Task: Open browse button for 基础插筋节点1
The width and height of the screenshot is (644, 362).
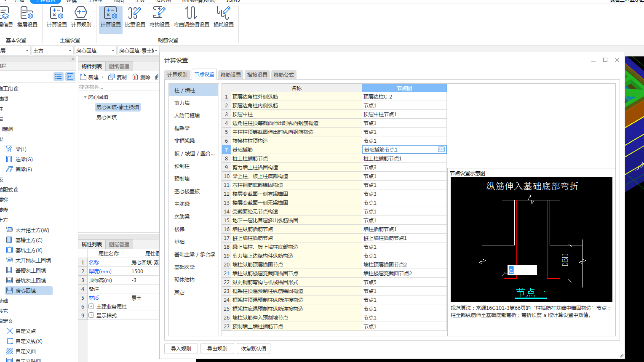Action: point(441,149)
